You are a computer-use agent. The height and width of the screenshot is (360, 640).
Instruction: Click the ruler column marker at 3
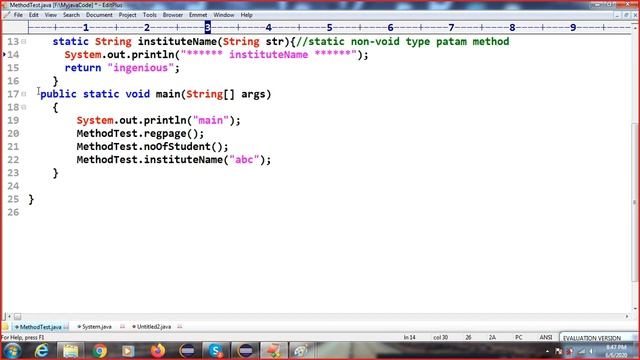coord(208,27)
